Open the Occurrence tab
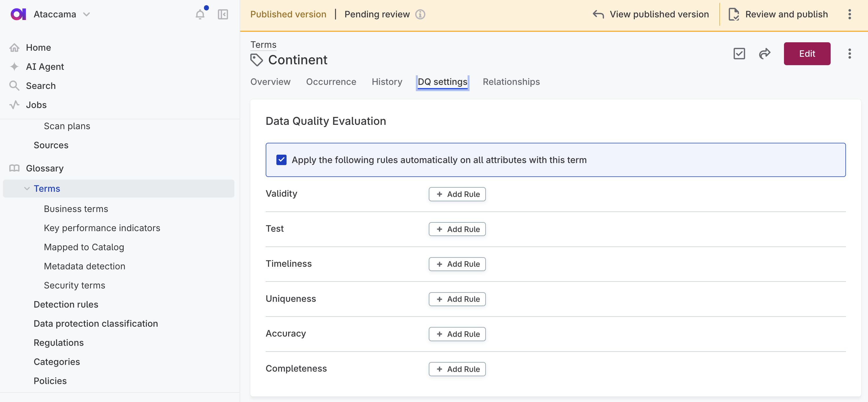This screenshot has height=402, width=868. pyautogui.click(x=331, y=82)
